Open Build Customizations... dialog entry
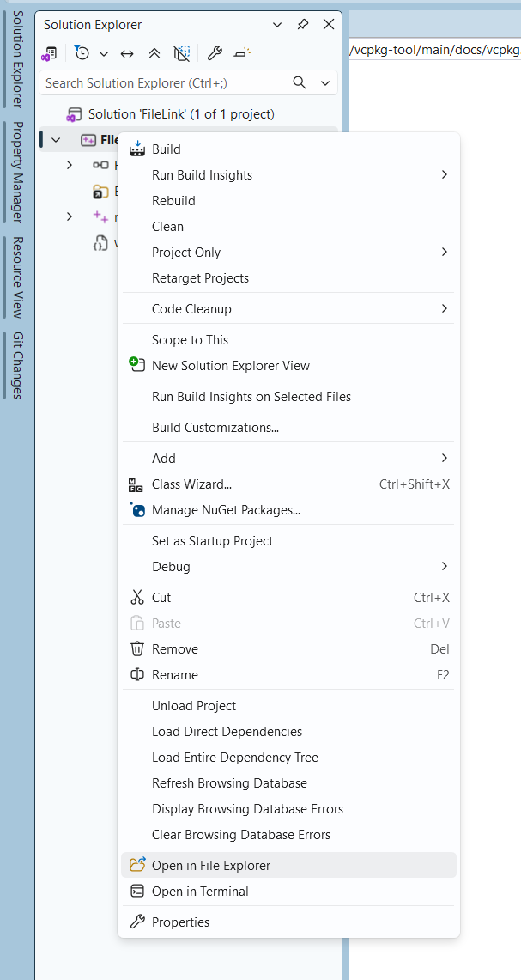The height and width of the screenshot is (980, 521). point(288,428)
